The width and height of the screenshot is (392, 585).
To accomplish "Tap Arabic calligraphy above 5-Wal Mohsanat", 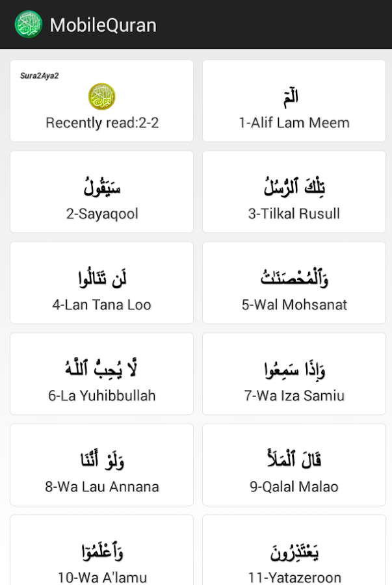I will [294, 278].
